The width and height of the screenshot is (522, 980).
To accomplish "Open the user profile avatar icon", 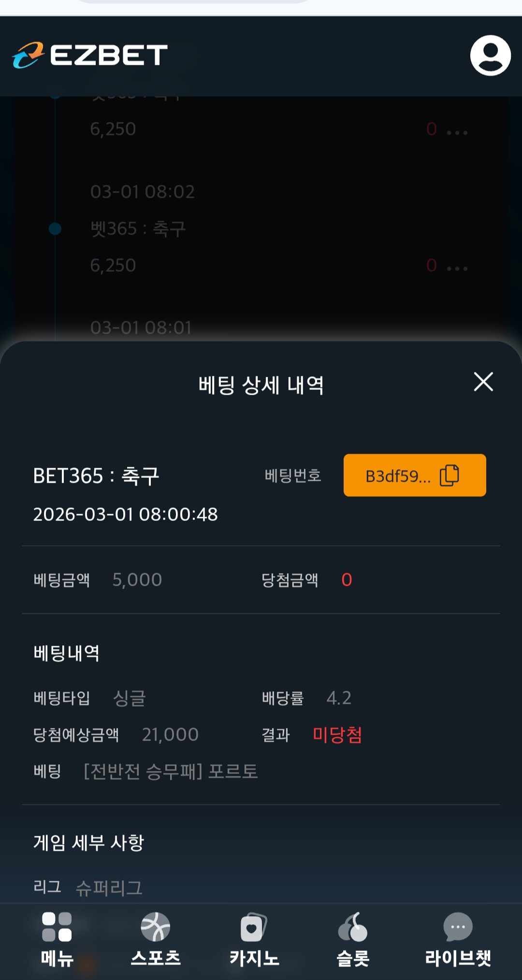I will point(490,55).
